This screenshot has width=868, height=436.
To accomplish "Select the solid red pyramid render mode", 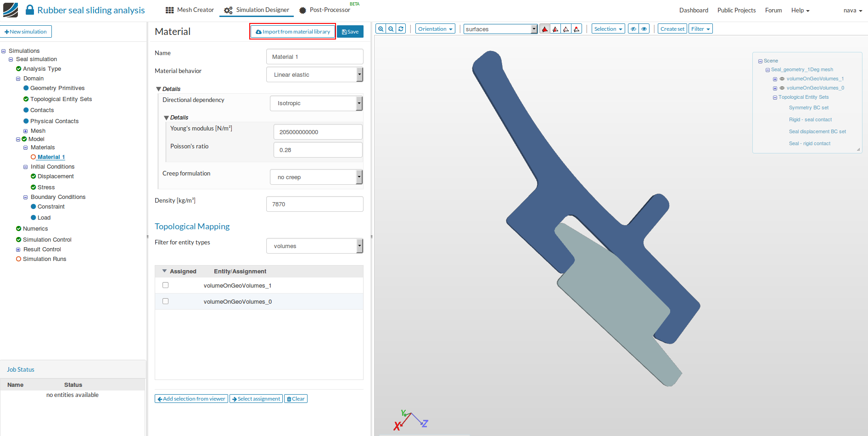I will click(x=545, y=29).
